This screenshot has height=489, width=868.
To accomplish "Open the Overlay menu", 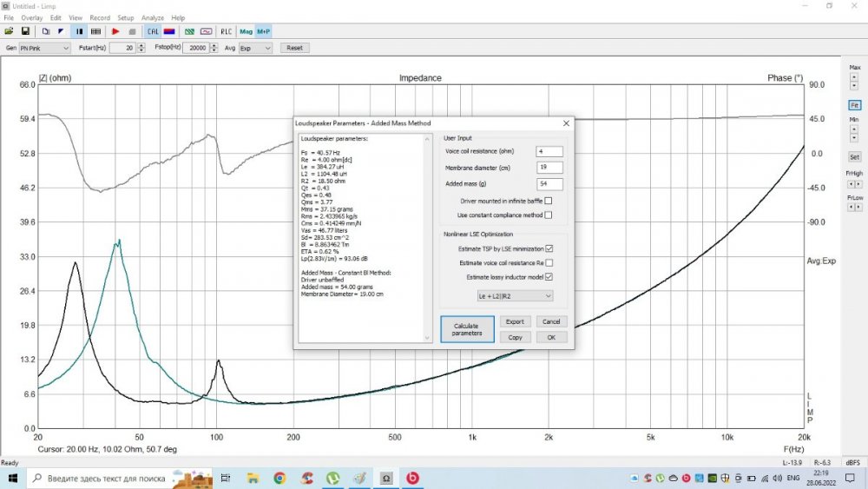I will click(x=31, y=17).
